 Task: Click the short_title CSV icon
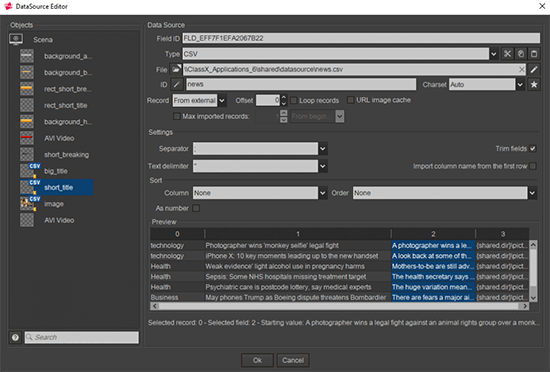[29, 187]
